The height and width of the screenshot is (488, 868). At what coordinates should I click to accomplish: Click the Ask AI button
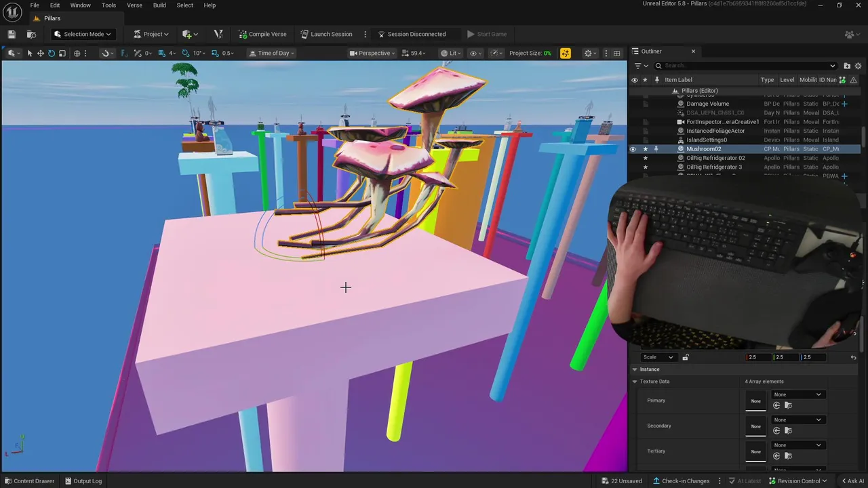[852, 481]
